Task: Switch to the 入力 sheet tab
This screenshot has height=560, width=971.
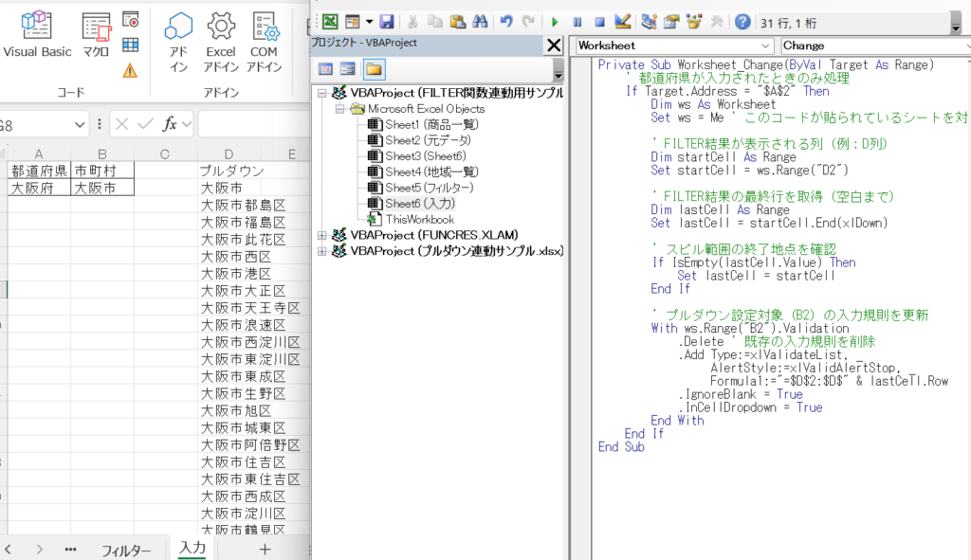Action: tap(192, 549)
